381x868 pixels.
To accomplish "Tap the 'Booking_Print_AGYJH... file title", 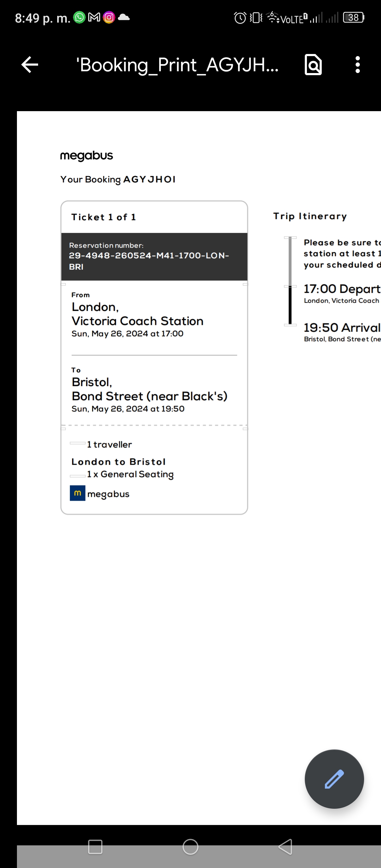I will coord(177,65).
